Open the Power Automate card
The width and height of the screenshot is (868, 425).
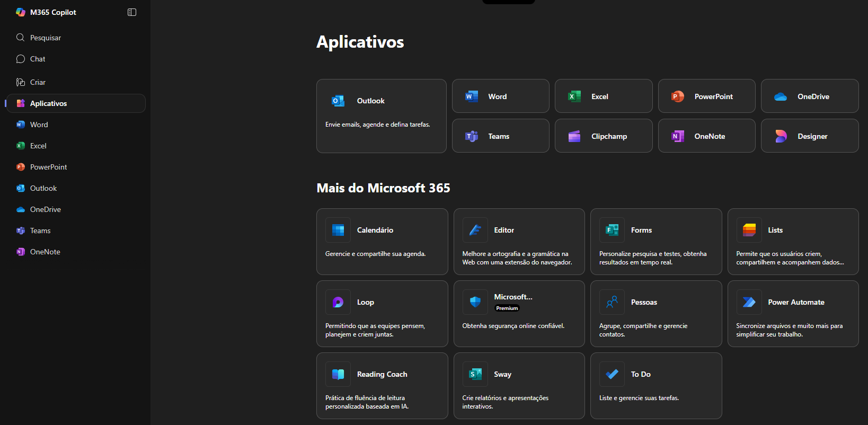click(793, 313)
